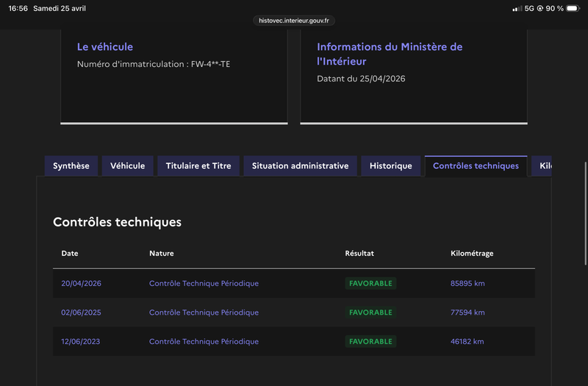The image size is (588, 386).
Task: Go to the Historique tab
Action: 391,166
